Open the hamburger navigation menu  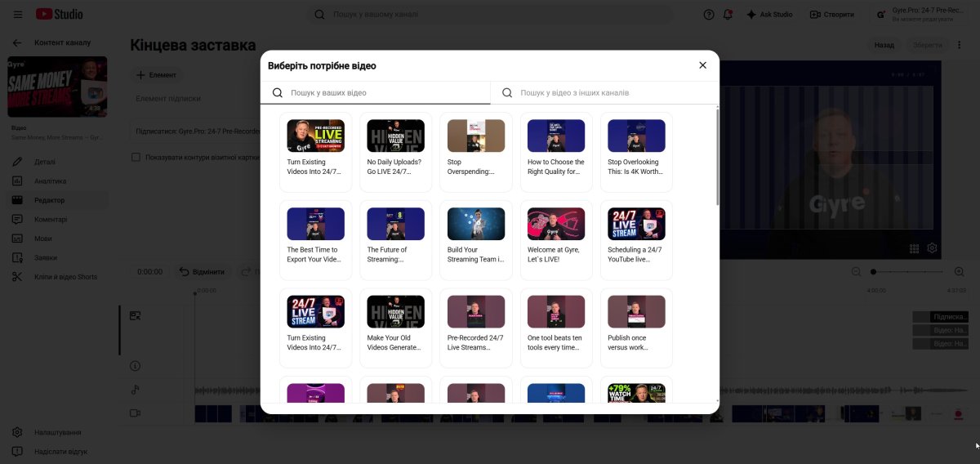[18, 15]
